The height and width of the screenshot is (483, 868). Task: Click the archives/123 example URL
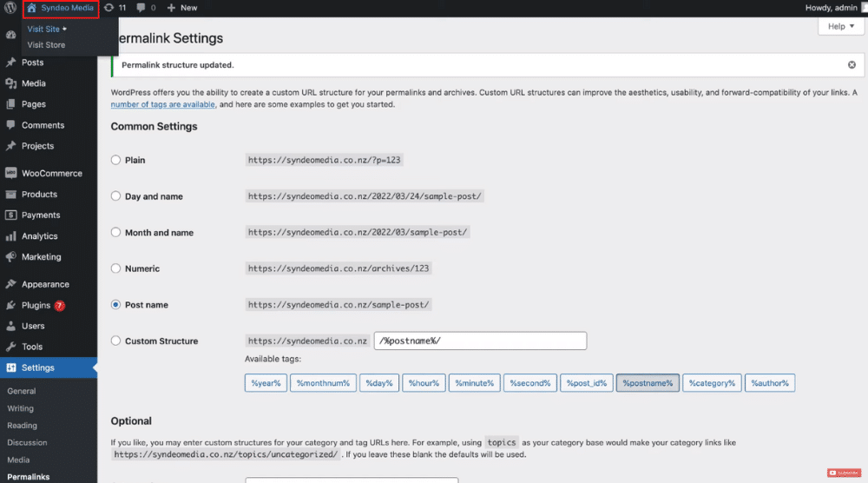pos(339,268)
